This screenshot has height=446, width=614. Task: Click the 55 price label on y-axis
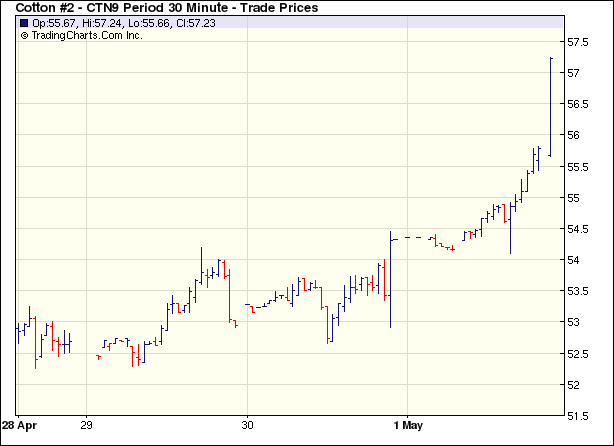coord(574,198)
